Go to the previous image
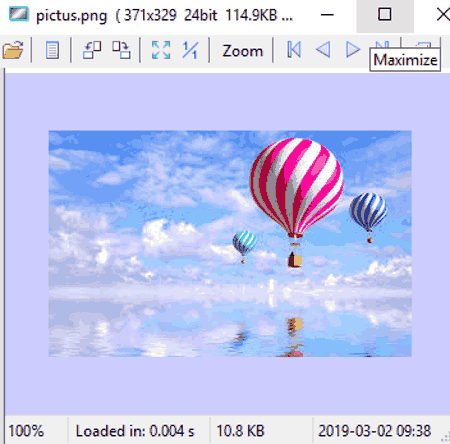Viewport: 450px width, 444px height. tap(323, 50)
